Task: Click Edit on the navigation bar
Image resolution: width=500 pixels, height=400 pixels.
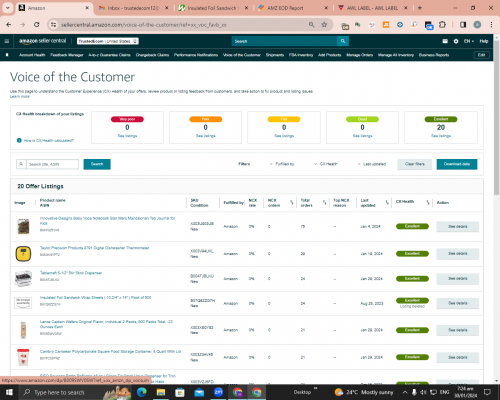Action: click(x=481, y=55)
